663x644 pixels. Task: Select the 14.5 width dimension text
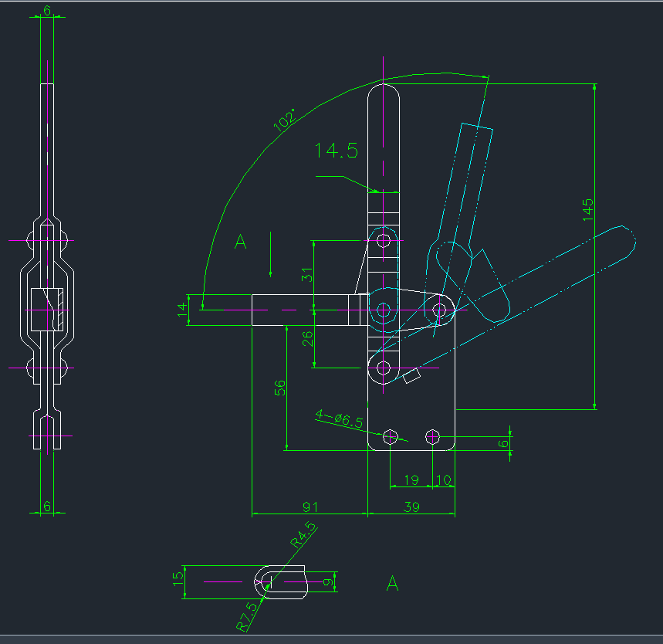pos(336,151)
